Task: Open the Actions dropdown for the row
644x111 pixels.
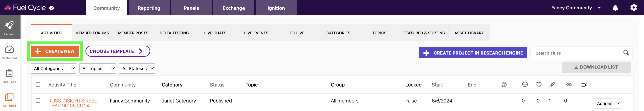Action: tap(607, 103)
